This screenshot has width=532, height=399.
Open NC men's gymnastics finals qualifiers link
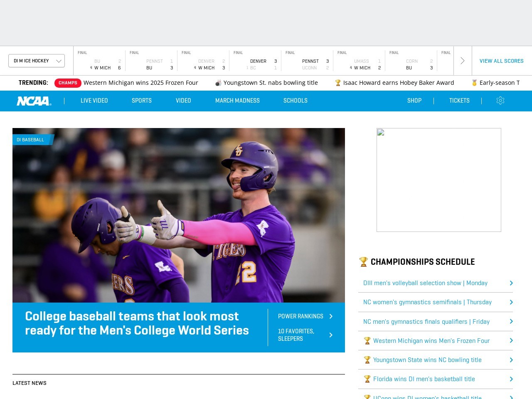point(426,322)
